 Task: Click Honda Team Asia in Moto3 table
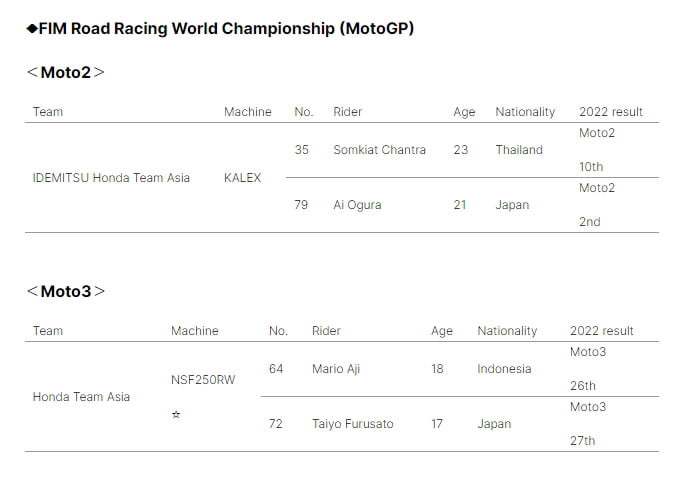tap(81, 397)
